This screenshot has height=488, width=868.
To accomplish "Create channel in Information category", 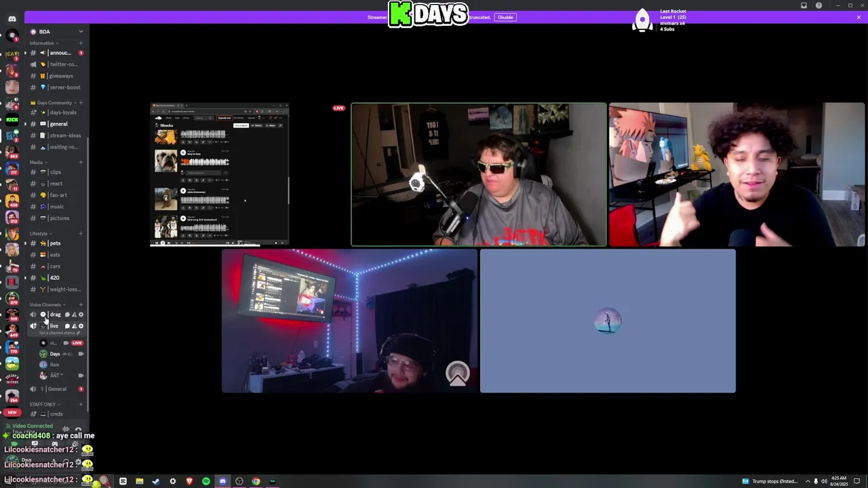I will click(x=81, y=43).
